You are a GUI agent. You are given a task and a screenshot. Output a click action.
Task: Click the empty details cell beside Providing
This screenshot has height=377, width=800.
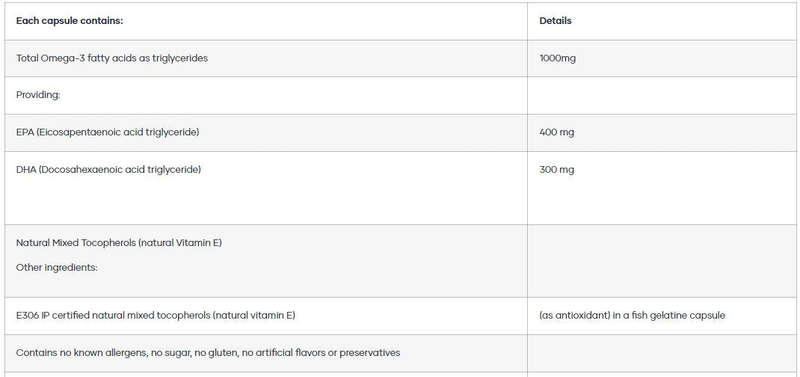663,95
